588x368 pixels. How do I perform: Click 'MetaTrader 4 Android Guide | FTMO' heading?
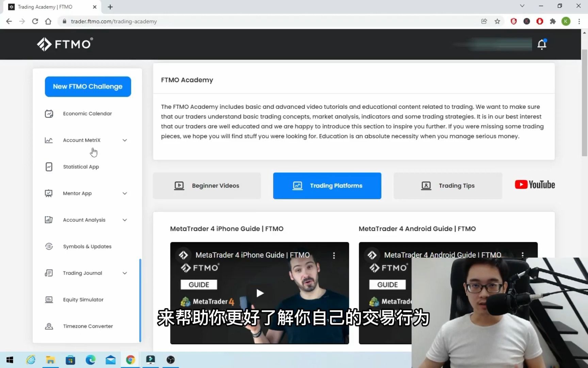click(417, 229)
